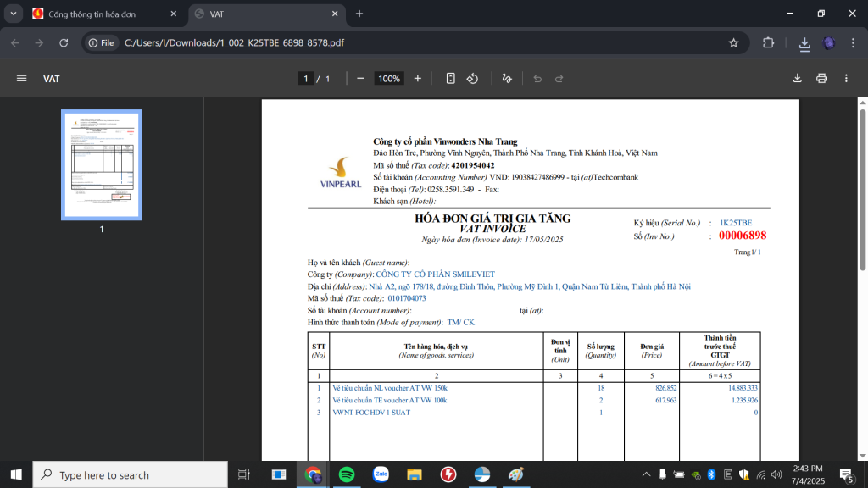Toggle the PDF sidebar hamburger menu

[21, 79]
